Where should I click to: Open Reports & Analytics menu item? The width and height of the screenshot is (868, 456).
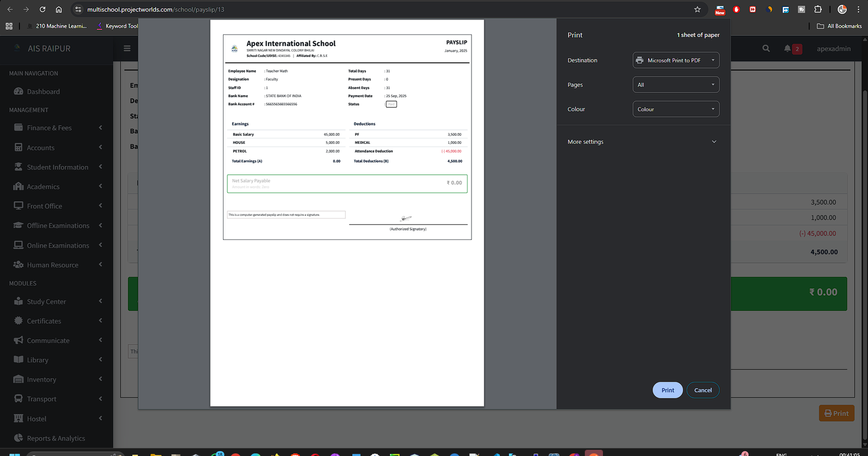[x=56, y=439]
